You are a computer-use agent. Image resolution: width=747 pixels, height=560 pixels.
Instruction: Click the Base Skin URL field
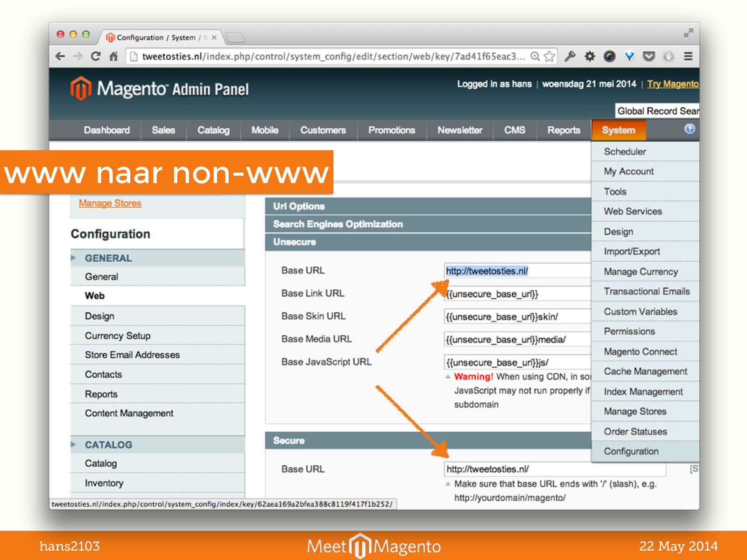517,316
